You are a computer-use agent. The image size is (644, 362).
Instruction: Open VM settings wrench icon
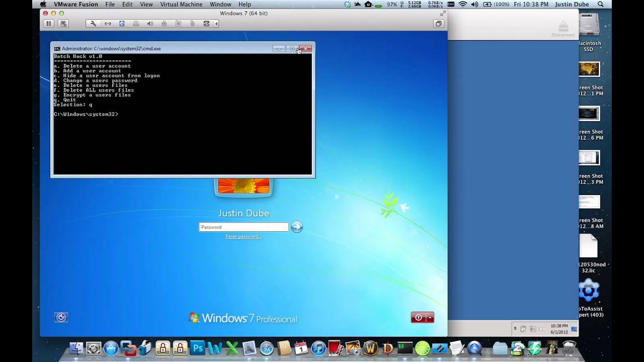click(94, 24)
